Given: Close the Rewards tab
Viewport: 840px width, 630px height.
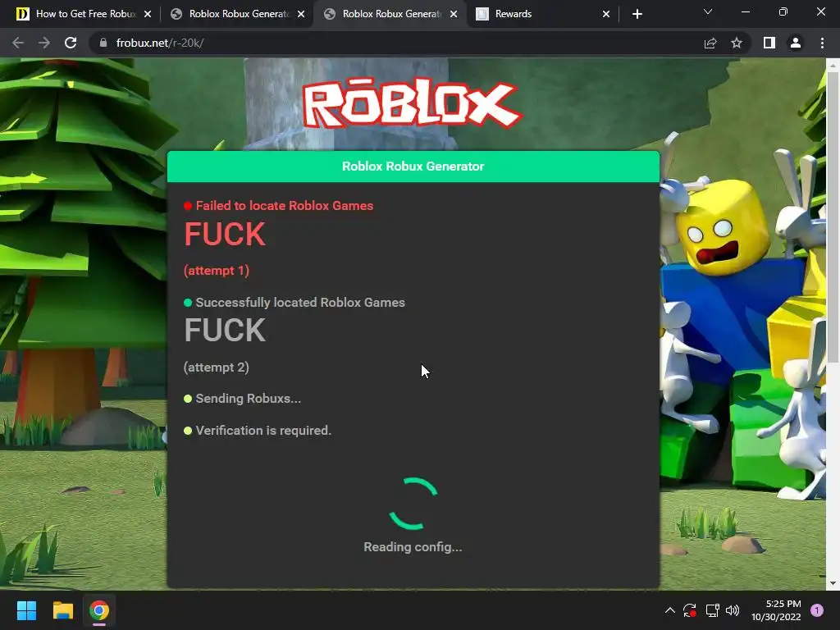Looking at the screenshot, I should [x=606, y=14].
